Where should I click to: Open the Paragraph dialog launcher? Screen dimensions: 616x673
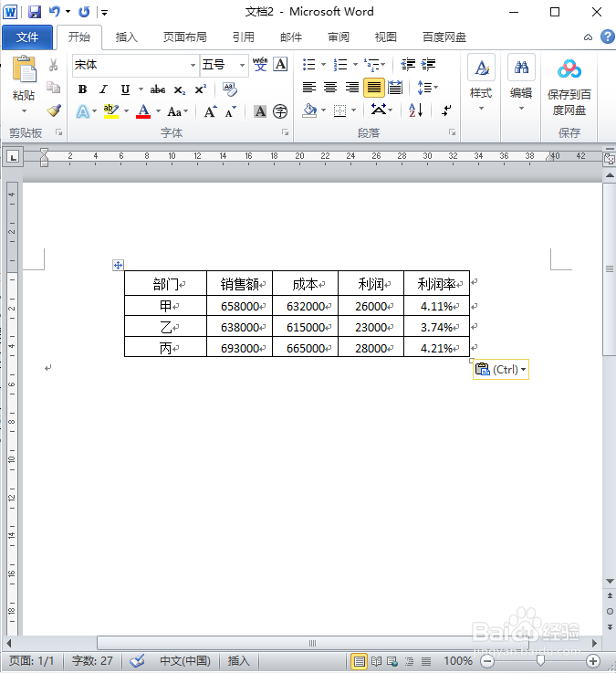click(452, 132)
